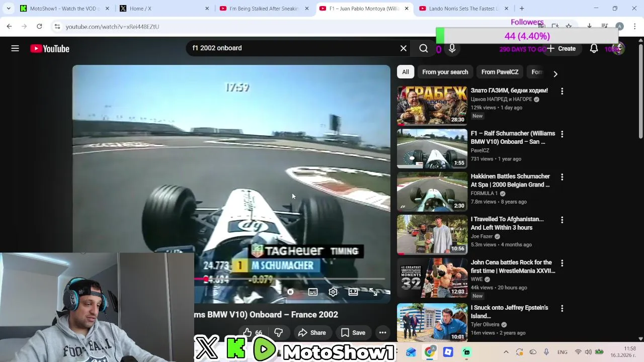Screen dimensions: 644x362
Task: Open the YouTube account avatar menu
Action: pos(618,48)
